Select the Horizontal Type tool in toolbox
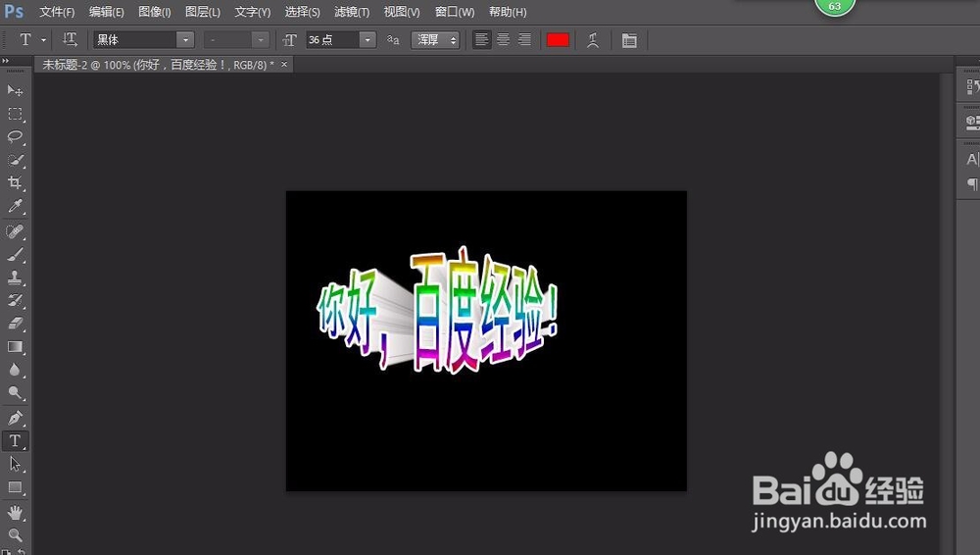The width and height of the screenshot is (980, 555). coord(15,440)
